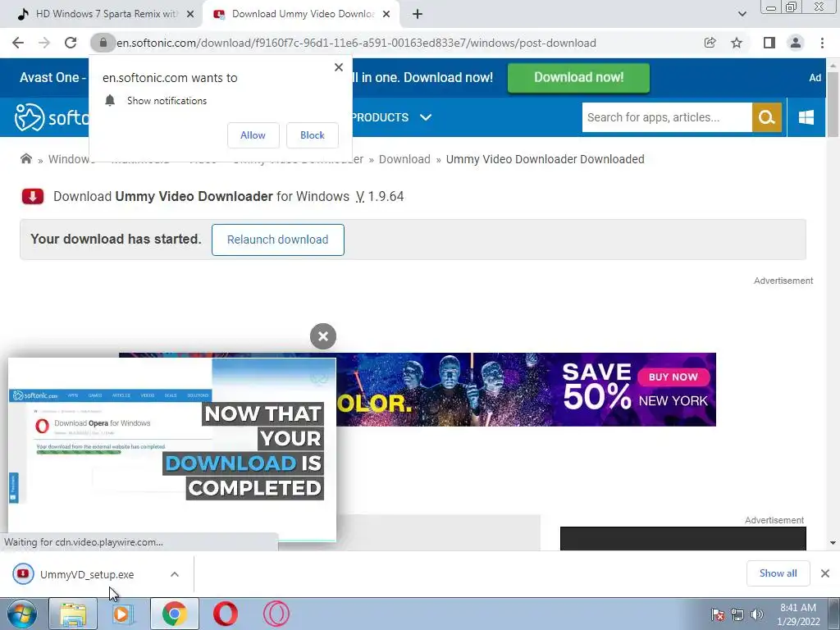
Task: Close the downloads bar
Action: click(825, 573)
